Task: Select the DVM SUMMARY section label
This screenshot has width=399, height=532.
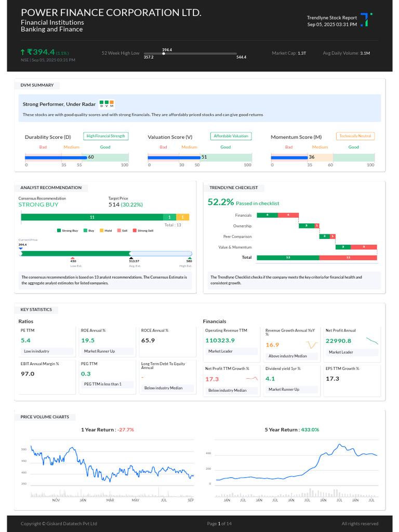Action: pos(37,85)
